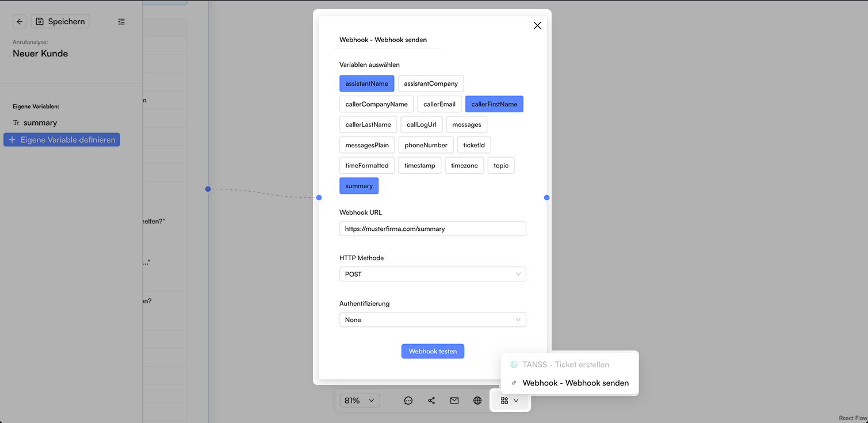Viewport: 868px width, 423px height.
Task: Select the ticketId variable chip
Action: click(474, 145)
